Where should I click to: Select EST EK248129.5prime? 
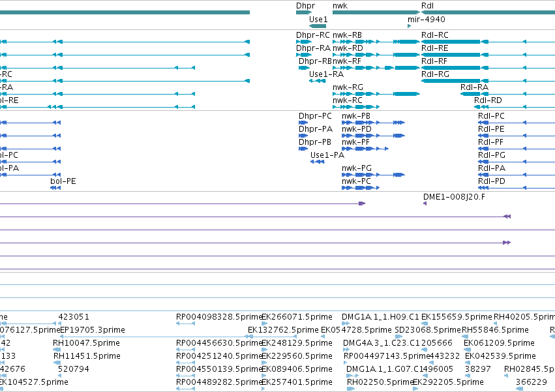click(264, 350)
